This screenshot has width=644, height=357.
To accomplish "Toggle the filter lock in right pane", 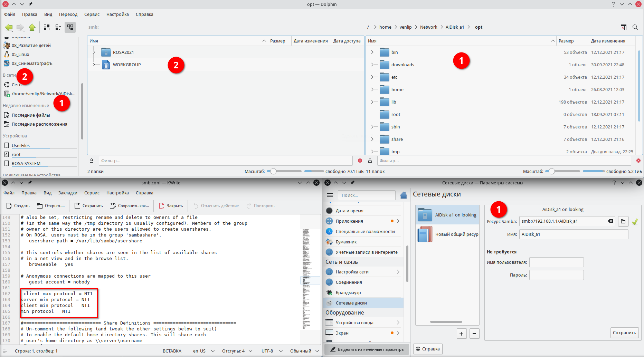I will [370, 161].
